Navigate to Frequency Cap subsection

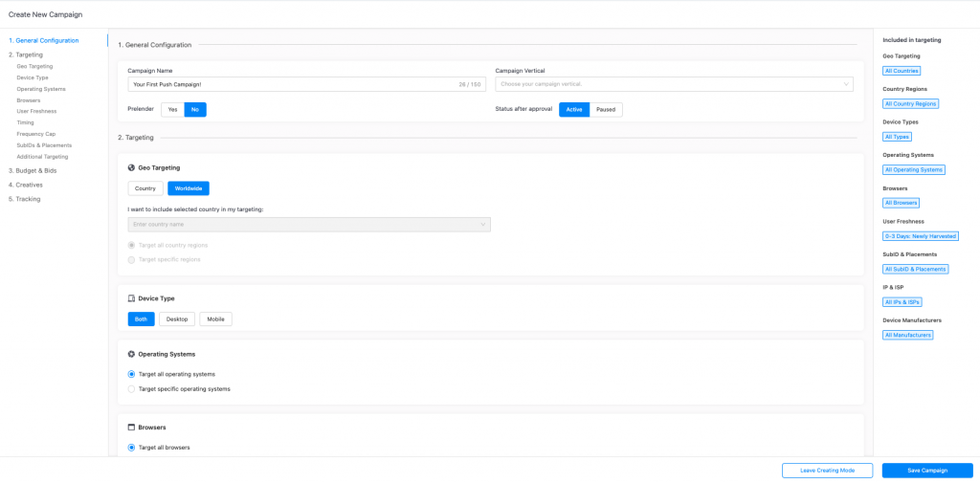(36, 134)
